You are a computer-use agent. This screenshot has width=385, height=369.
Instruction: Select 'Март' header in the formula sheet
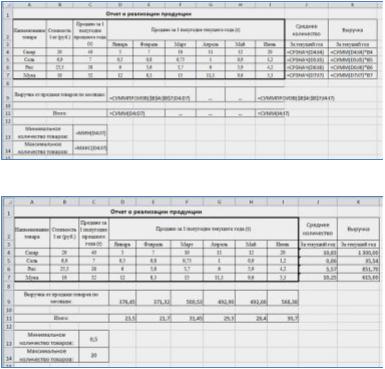click(x=180, y=44)
